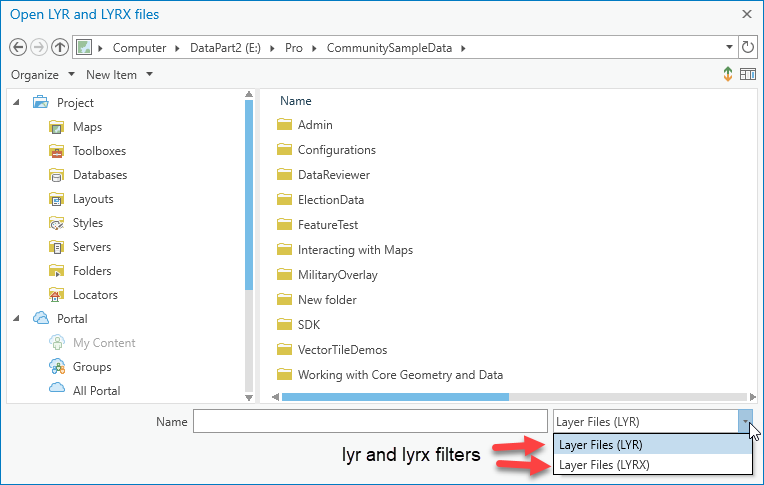
Task: Click the Name input field
Action: (370, 422)
